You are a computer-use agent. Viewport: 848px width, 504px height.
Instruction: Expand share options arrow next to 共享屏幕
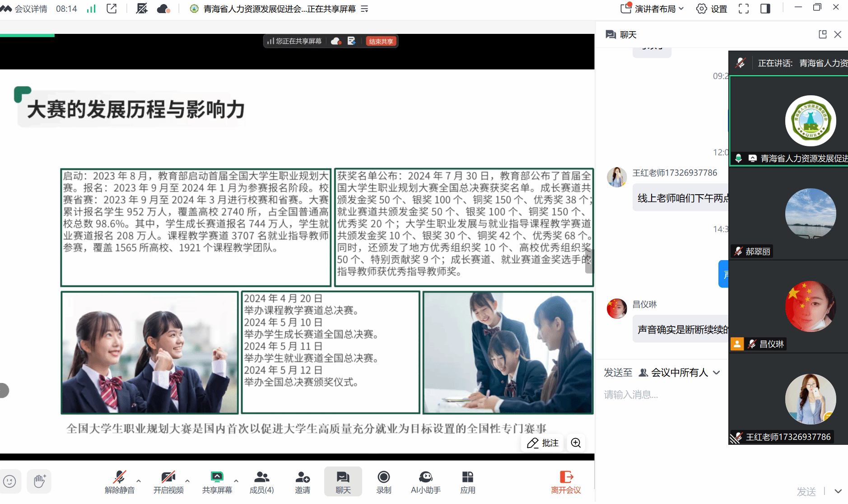point(236,481)
